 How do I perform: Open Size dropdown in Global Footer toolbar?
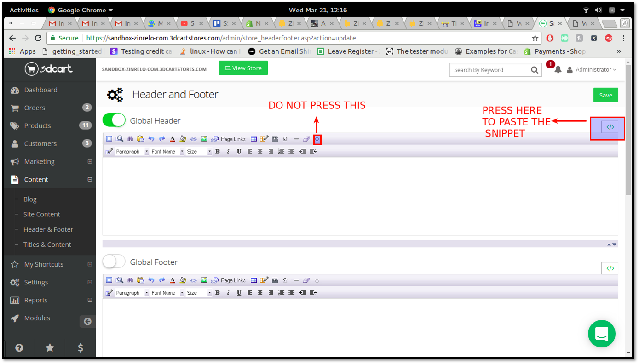199,293
